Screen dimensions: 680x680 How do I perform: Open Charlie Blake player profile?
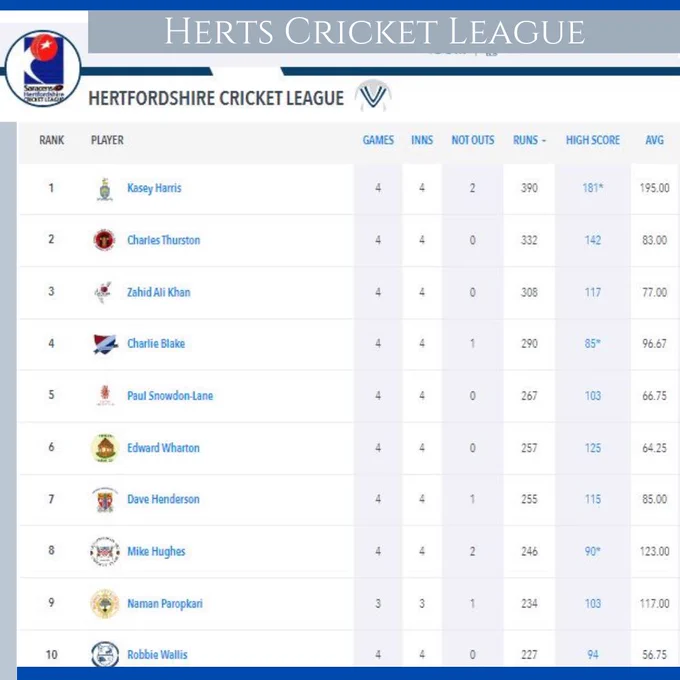click(x=156, y=343)
